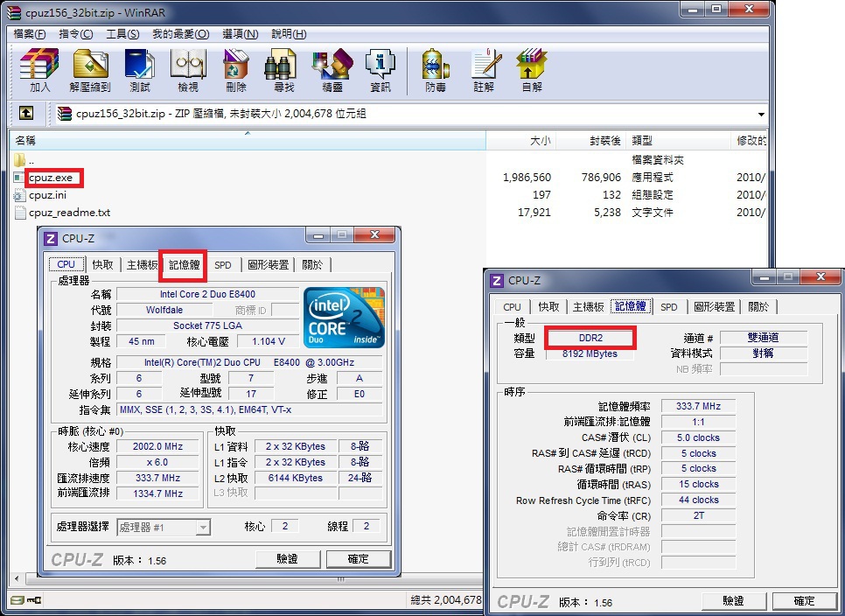Click the Z icon of right CPU-Z window

tap(496, 280)
